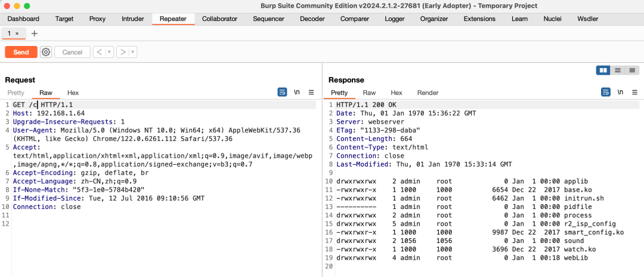Open the Proxy tab
The image size is (644, 277).
[97, 19]
